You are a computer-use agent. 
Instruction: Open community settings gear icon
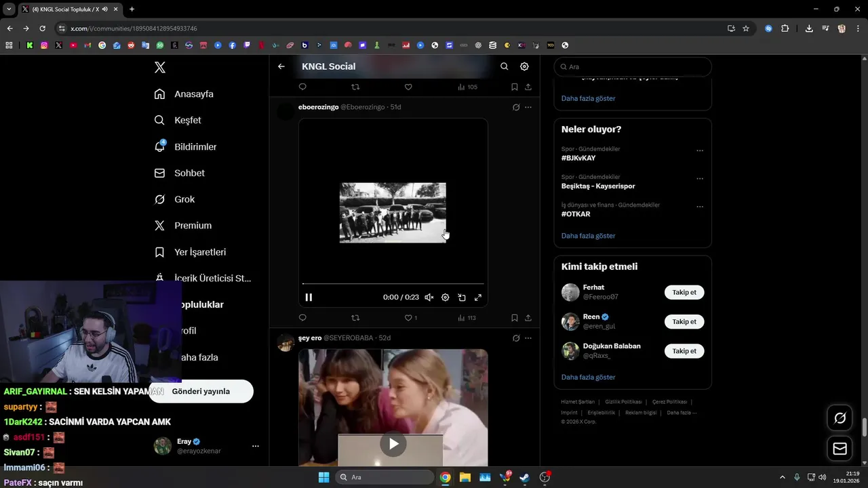[x=524, y=66]
